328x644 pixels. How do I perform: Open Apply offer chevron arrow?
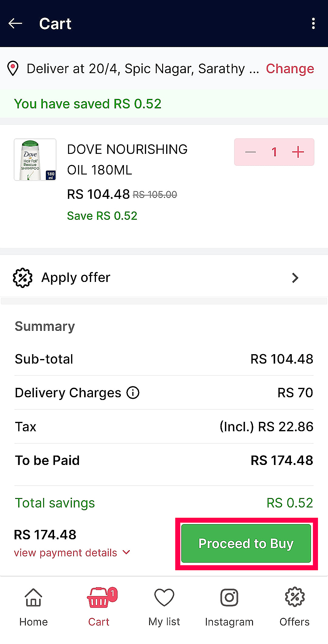295,278
